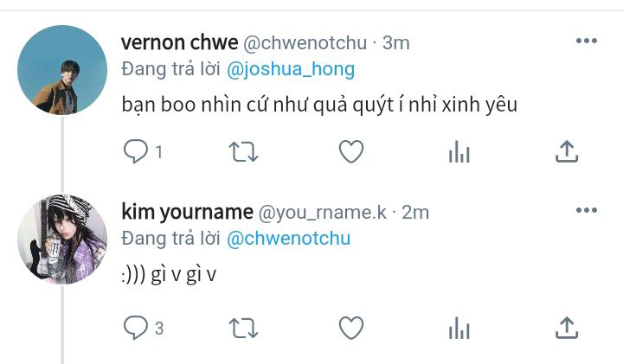Reply to kim yourname's tweet

pos(136,328)
